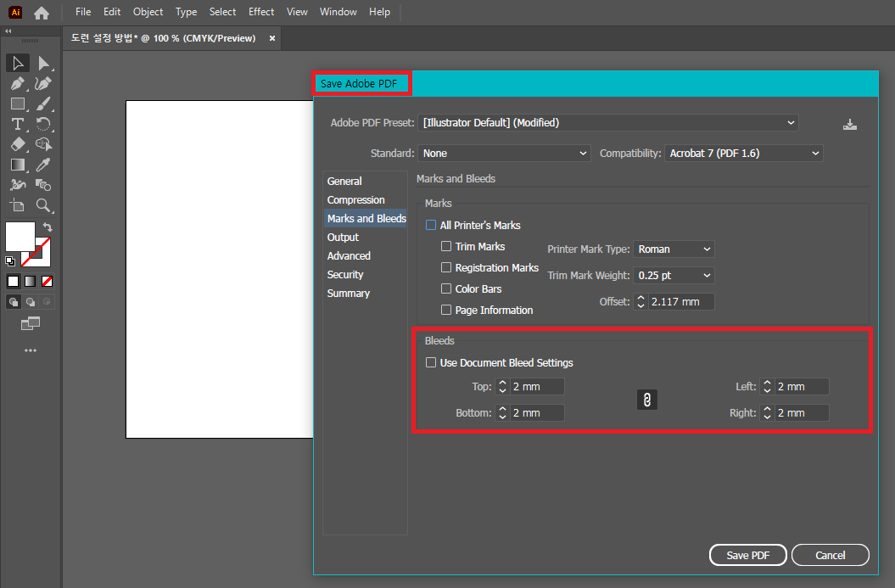895x588 pixels.
Task: Choose Draw Behind mode
Action: (x=31, y=302)
